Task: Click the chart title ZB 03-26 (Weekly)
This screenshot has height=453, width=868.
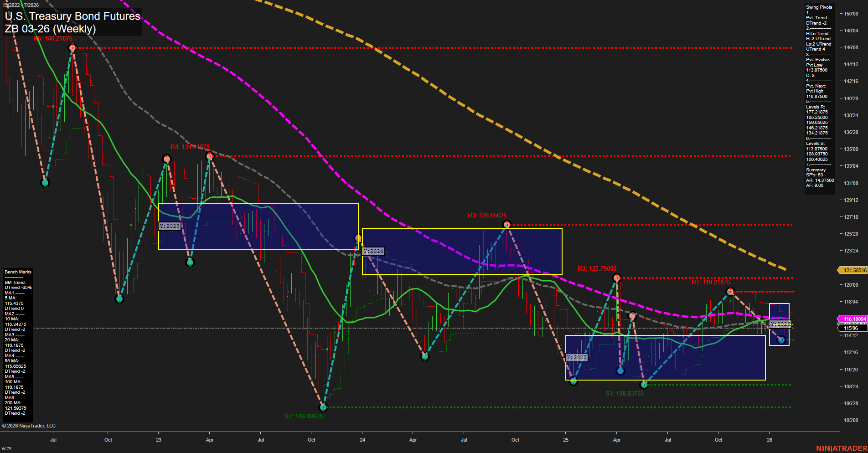Action: pos(51,28)
